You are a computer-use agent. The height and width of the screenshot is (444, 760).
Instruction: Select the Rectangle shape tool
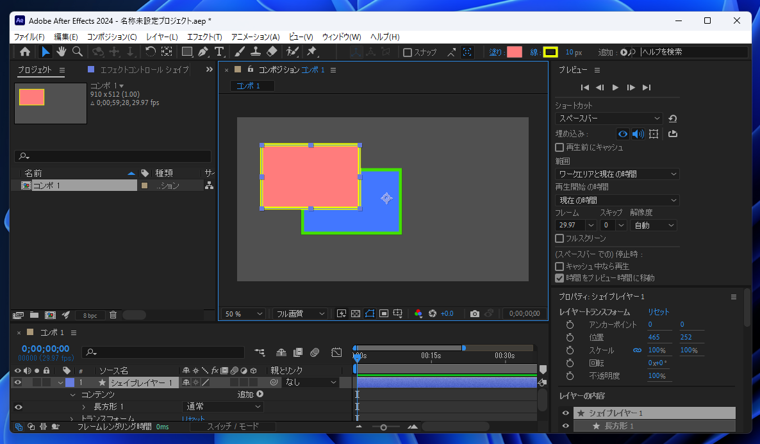(186, 52)
